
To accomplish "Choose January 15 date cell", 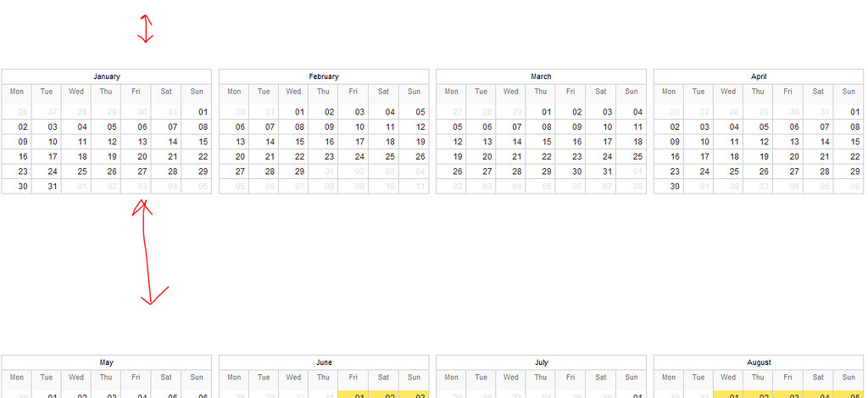I will (x=197, y=142).
